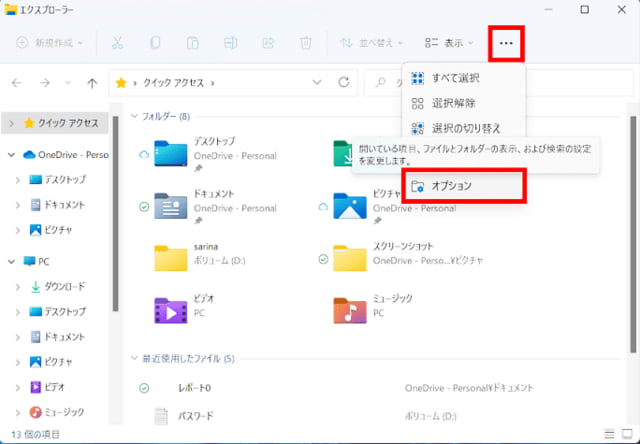This screenshot has width=640, height=444.
Task: Click the Cut scissors icon in toolbar
Action: pyautogui.click(x=117, y=43)
